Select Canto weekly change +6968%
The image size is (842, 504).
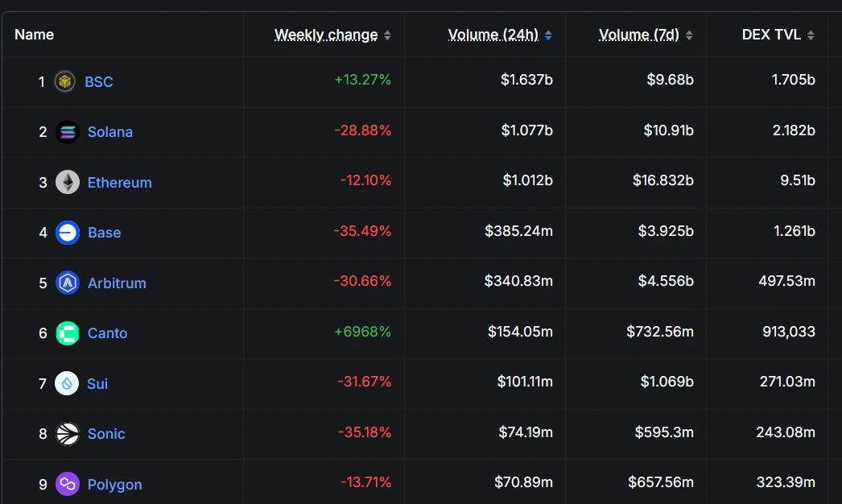(x=362, y=332)
